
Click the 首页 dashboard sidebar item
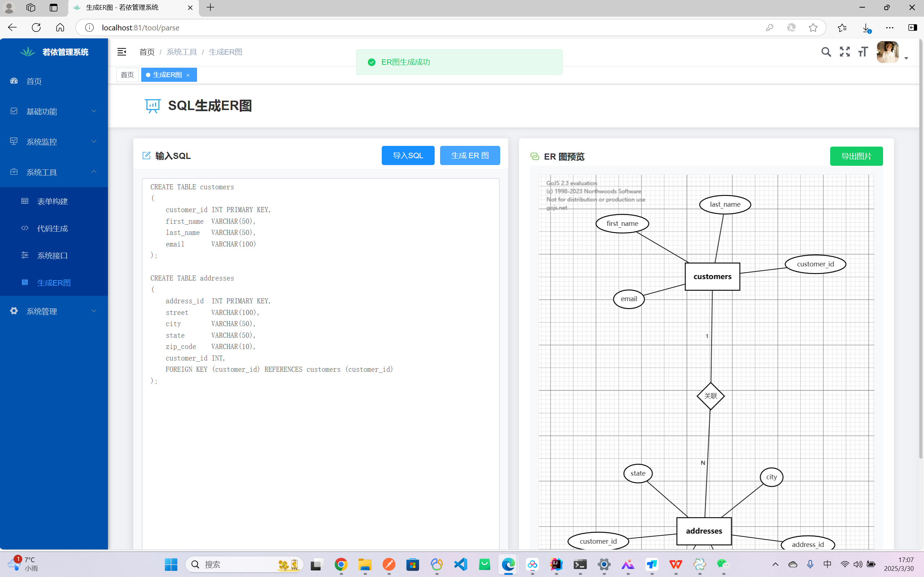coord(34,81)
